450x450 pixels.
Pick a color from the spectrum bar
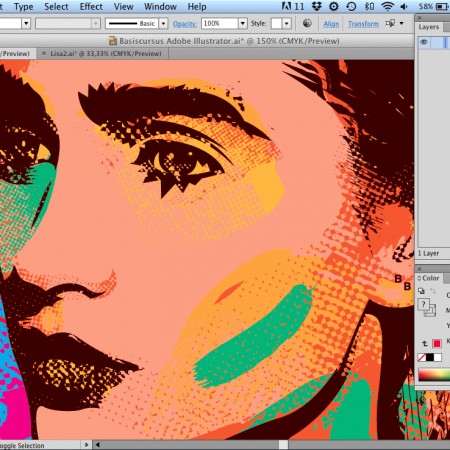[434, 375]
